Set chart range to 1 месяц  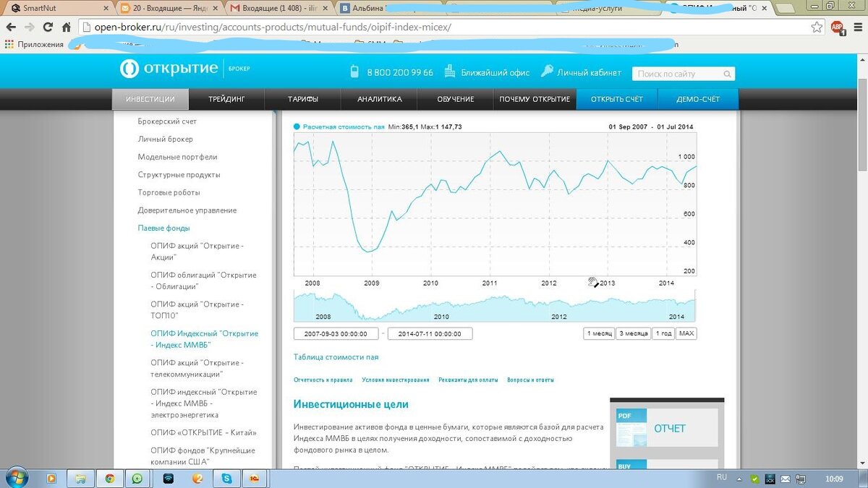point(599,333)
